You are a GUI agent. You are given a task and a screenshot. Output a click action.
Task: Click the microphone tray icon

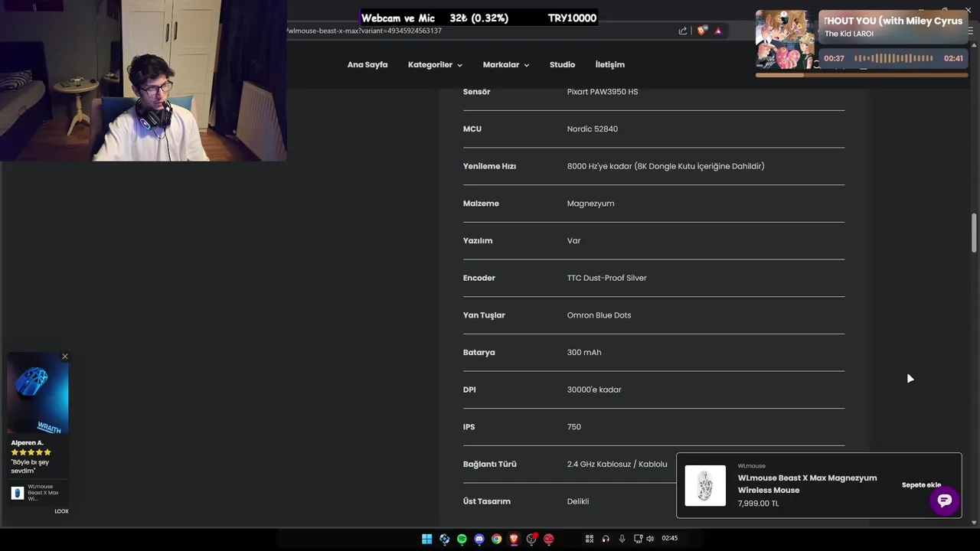coord(622,539)
